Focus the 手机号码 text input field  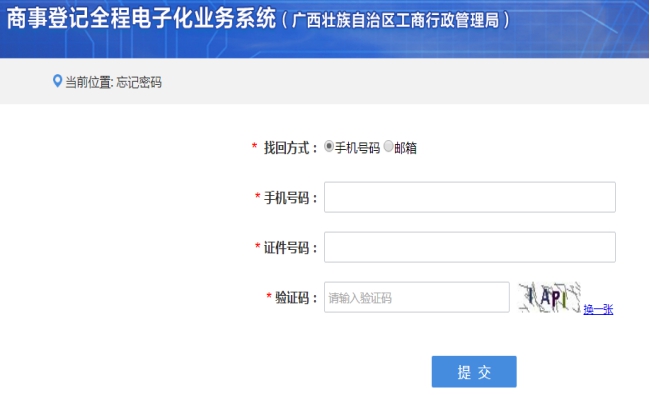(470, 197)
